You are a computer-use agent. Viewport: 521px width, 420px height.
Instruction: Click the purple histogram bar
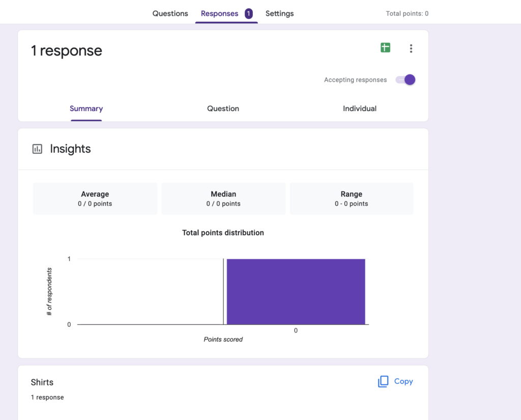click(296, 291)
